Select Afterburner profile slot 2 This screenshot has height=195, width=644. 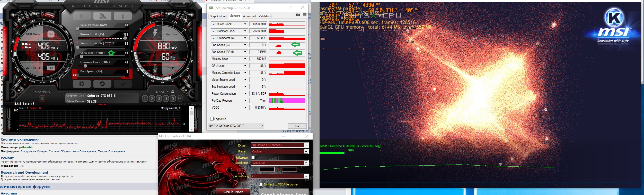pos(152,99)
